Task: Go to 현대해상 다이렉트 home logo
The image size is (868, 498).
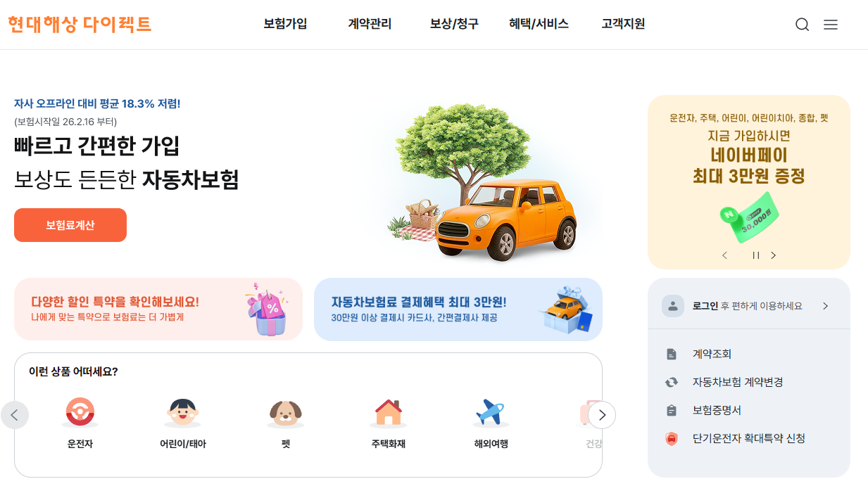Action: [x=80, y=25]
